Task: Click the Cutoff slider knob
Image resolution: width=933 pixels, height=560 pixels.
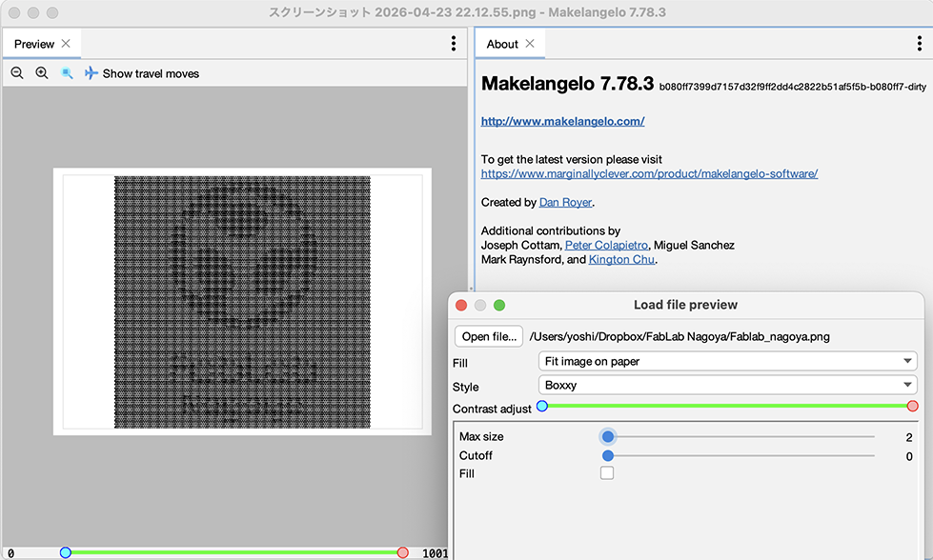Action: click(607, 456)
